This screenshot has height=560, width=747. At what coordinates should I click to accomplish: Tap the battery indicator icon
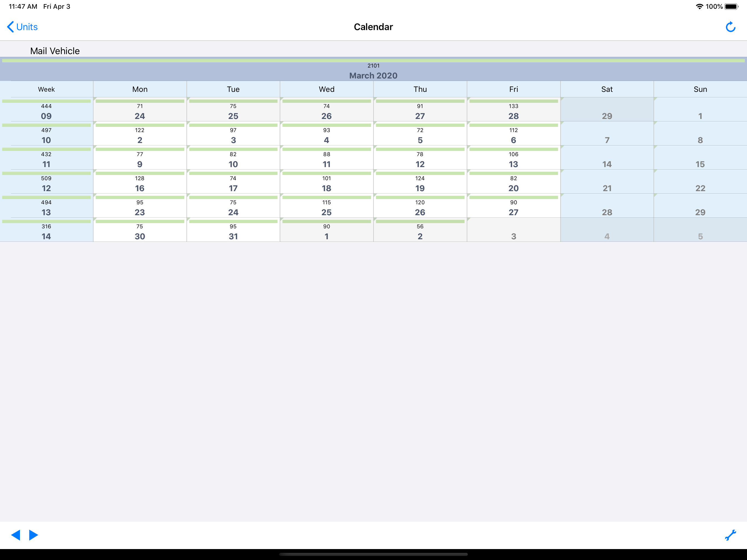click(731, 6)
